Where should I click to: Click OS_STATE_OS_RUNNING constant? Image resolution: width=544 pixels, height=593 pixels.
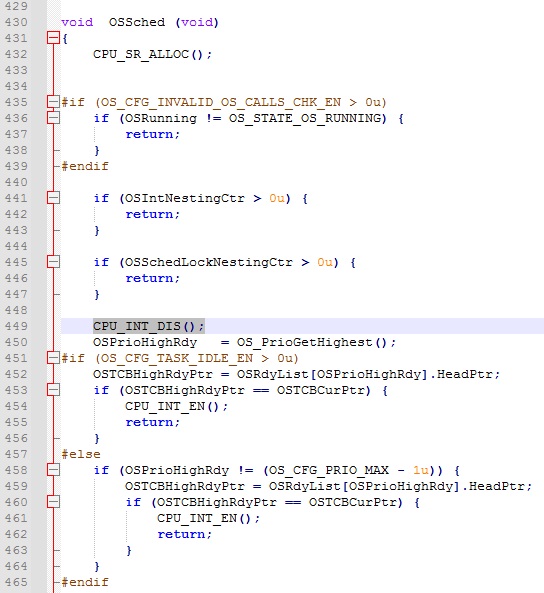coord(305,118)
